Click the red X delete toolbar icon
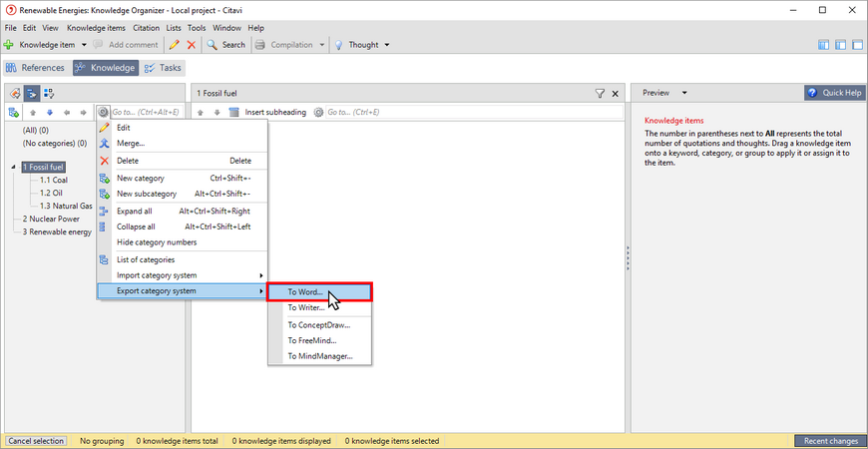 click(192, 45)
